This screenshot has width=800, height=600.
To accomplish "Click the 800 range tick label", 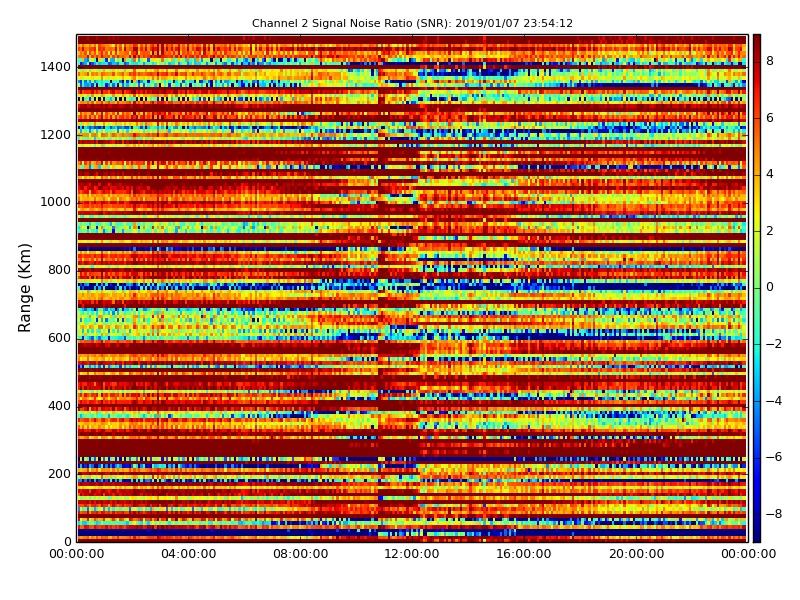I will tap(59, 270).
